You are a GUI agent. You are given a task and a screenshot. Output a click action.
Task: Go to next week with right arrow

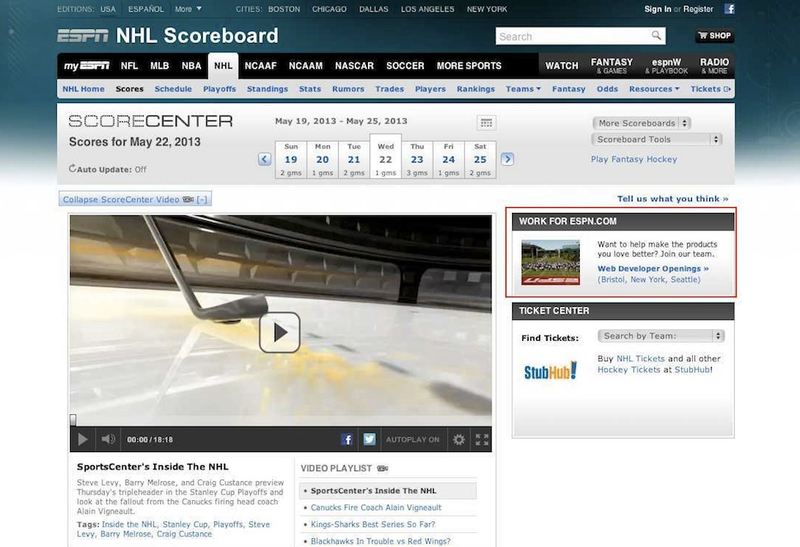507,159
